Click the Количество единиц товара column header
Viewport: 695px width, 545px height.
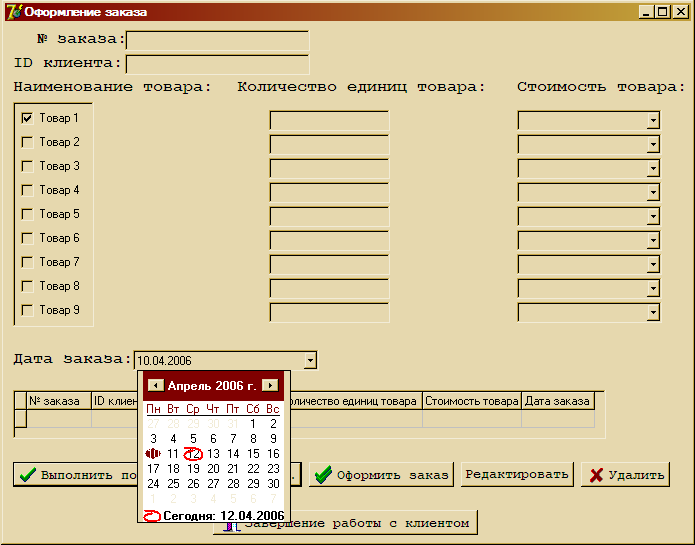point(356,401)
